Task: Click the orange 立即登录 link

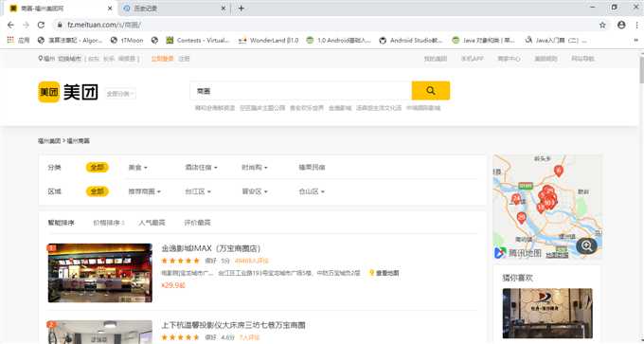Action: 162,59
